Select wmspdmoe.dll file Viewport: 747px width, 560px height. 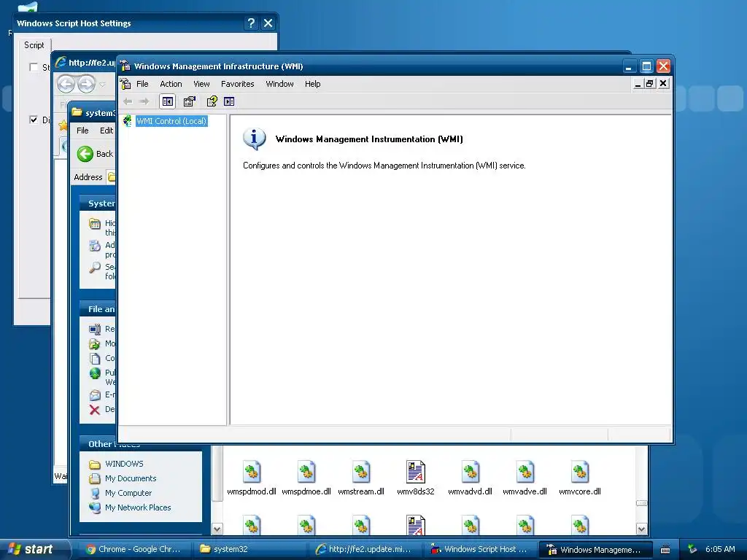point(306,478)
